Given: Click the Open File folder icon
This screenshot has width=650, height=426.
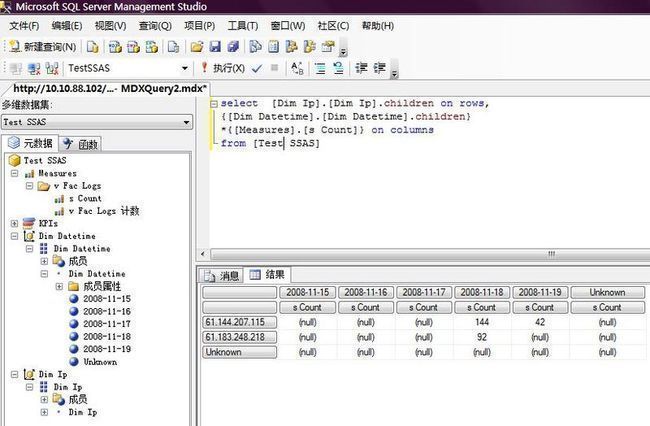Looking at the screenshot, I should point(196,47).
